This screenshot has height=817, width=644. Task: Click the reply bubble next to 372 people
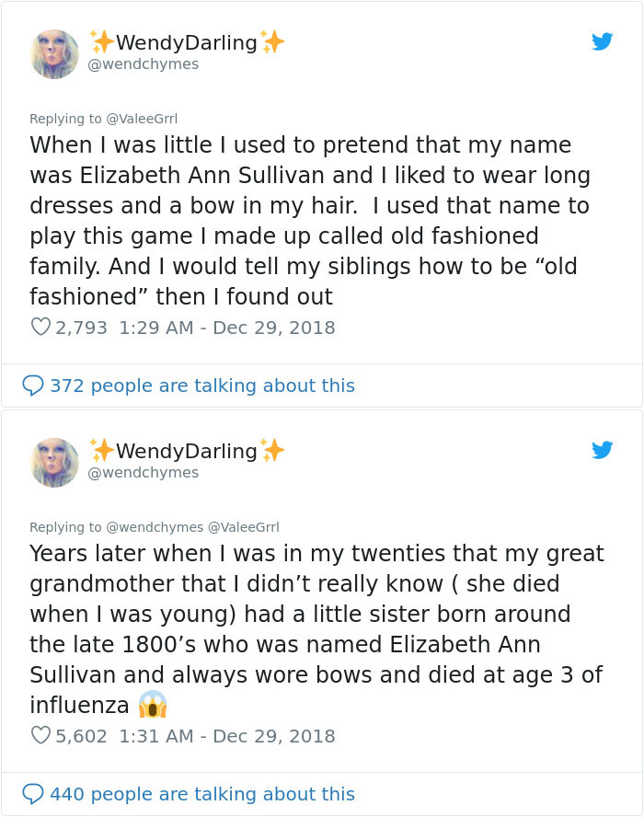point(32,385)
